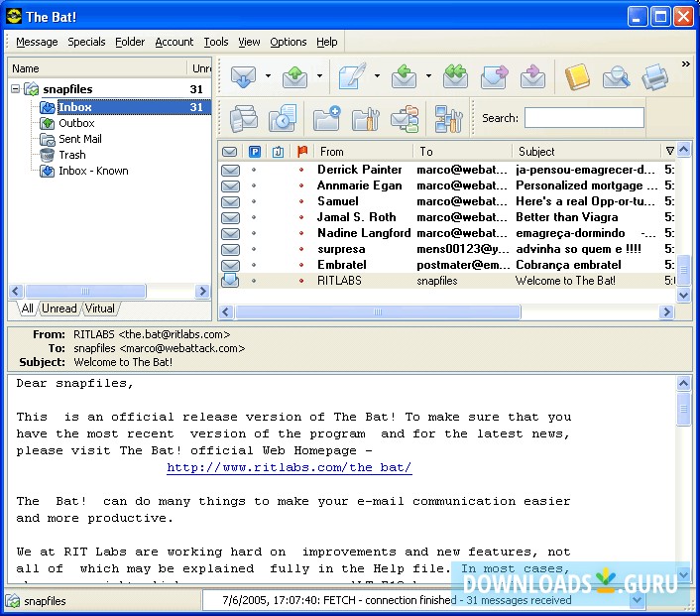The image size is (700, 616).
Task: Click the Reply to All double-arrow icon
Action: 455,76
